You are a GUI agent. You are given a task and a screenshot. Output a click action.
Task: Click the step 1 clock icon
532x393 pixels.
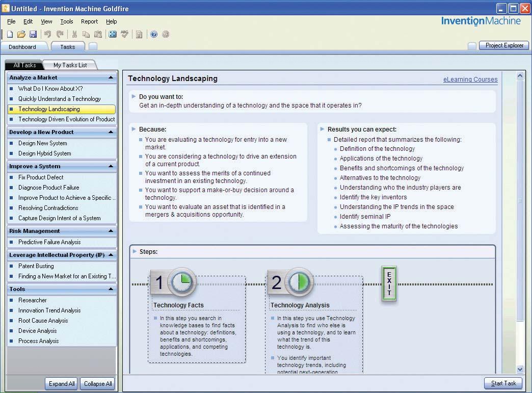[x=182, y=281]
